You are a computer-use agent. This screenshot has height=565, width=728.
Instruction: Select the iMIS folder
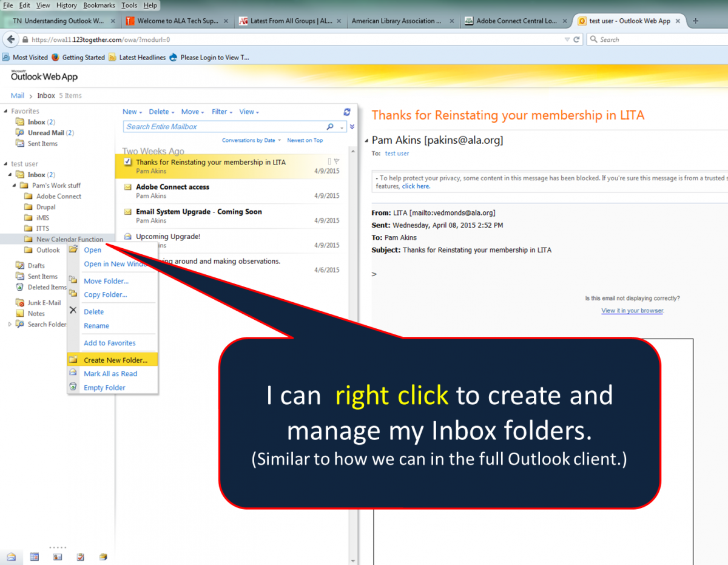click(x=44, y=218)
